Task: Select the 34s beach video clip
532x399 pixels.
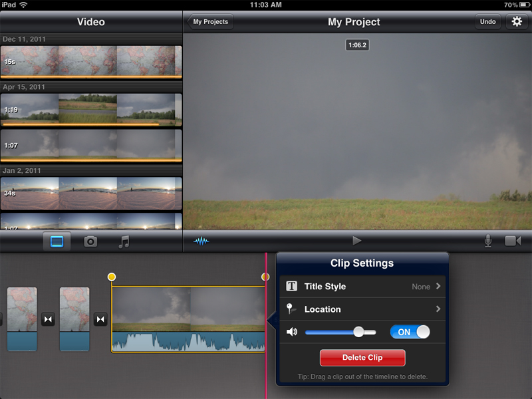Action: point(91,194)
